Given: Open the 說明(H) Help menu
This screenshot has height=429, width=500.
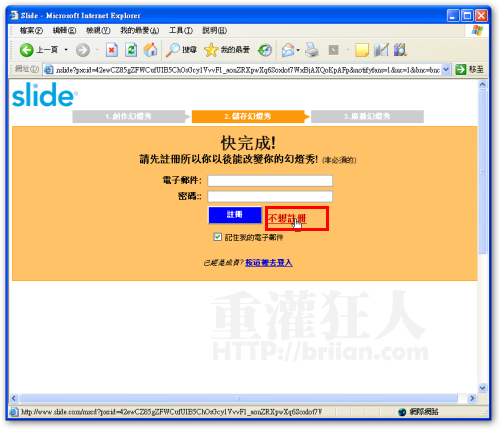Looking at the screenshot, I should [215, 31].
